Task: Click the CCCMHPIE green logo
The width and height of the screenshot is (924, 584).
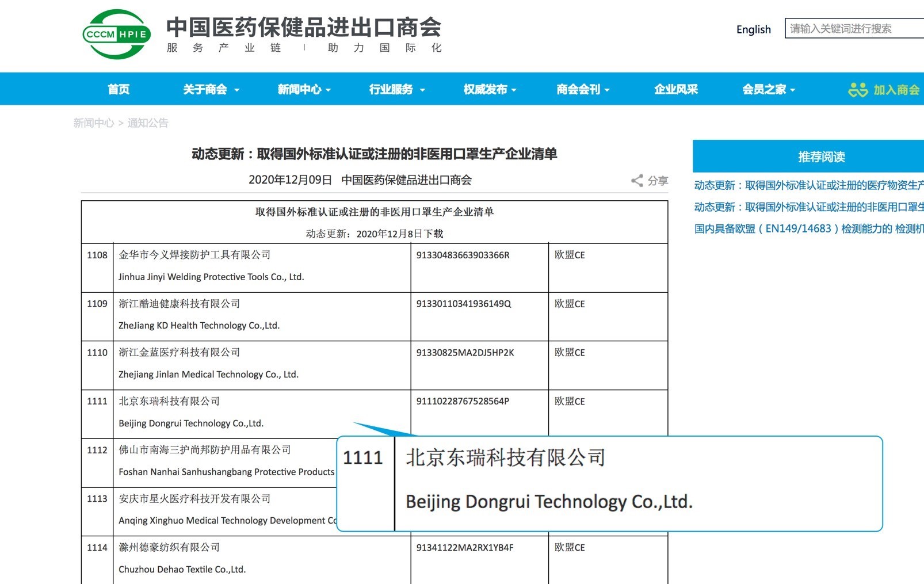Action: pyautogui.click(x=117, y=35)
